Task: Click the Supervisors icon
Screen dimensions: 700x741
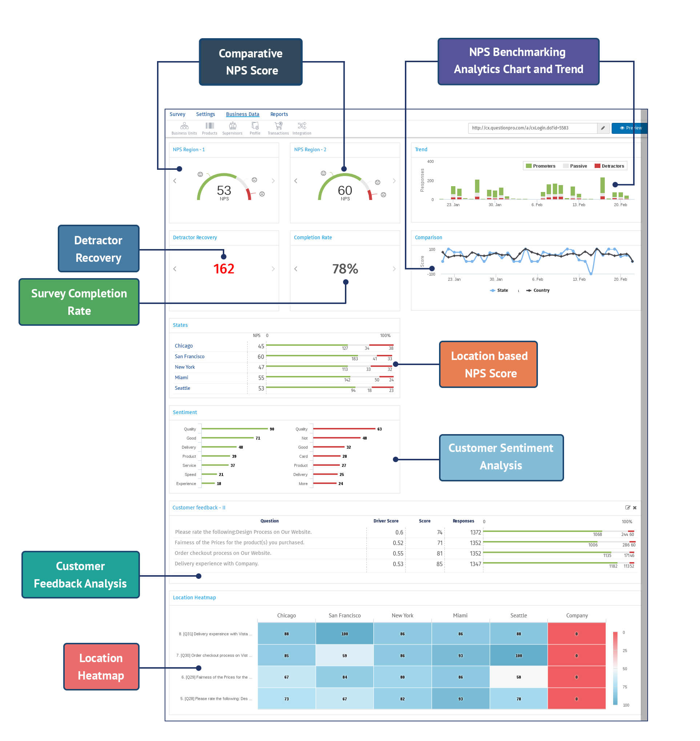Action: coord(234,128)
